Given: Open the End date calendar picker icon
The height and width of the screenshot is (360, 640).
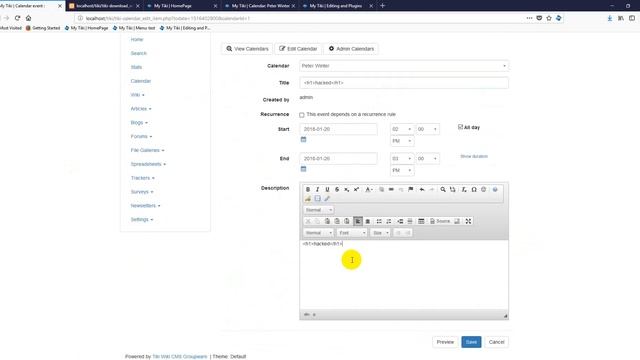Looking at the screenshot, I should [303, 169].
